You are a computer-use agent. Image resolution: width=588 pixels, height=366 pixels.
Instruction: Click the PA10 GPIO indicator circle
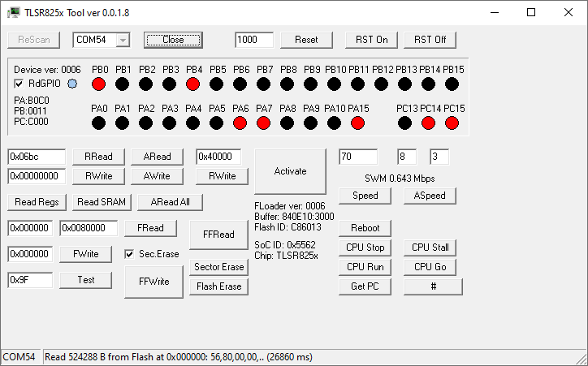tap(334, 123)
